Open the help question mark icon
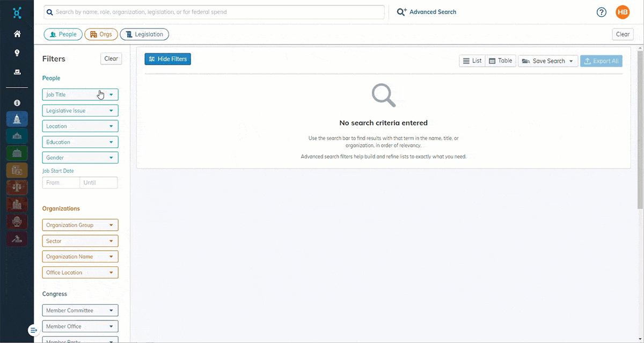 tap(602, 12)
